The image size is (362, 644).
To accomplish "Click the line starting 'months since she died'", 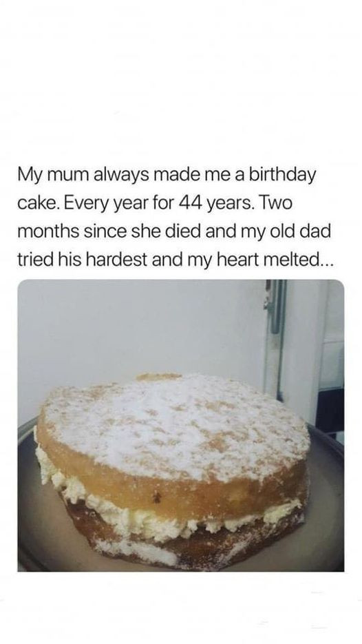I will pos(174,231).
